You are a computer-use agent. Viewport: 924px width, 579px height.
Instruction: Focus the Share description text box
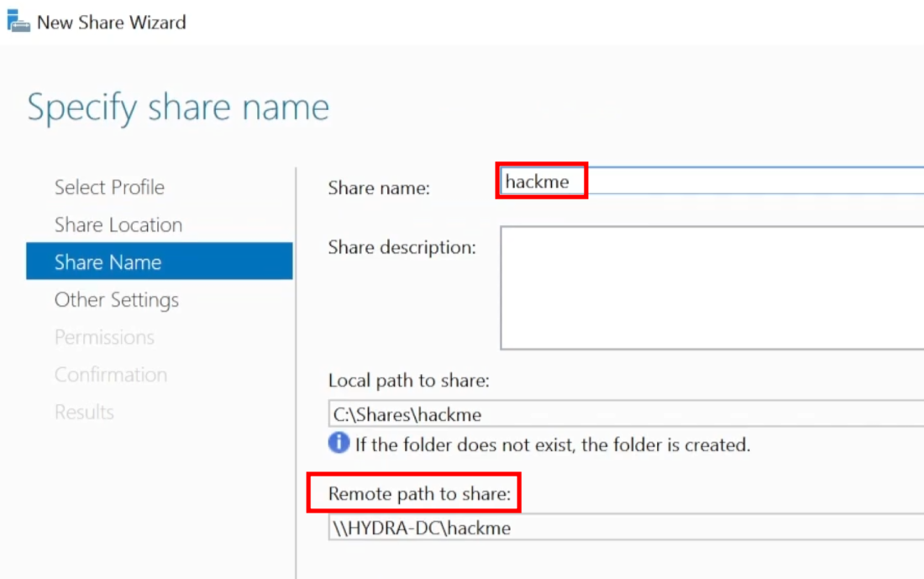coord(710,287)
